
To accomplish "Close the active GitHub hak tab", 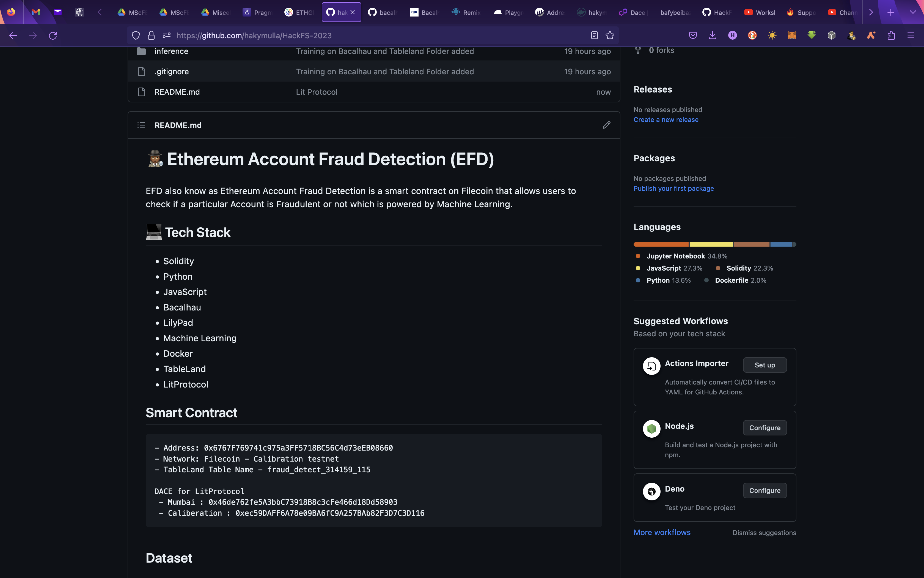I will point(353,12).
